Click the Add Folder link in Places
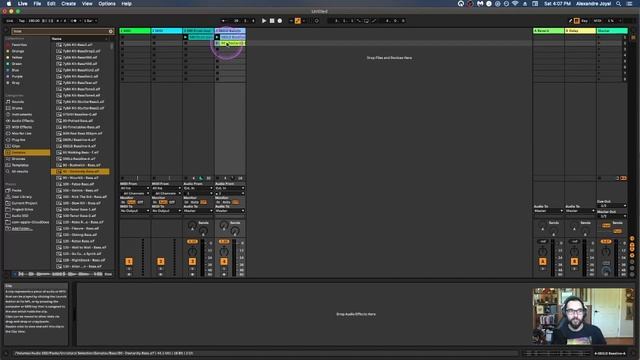This screenshot has width=640, height=360. (x=22, y=229)
